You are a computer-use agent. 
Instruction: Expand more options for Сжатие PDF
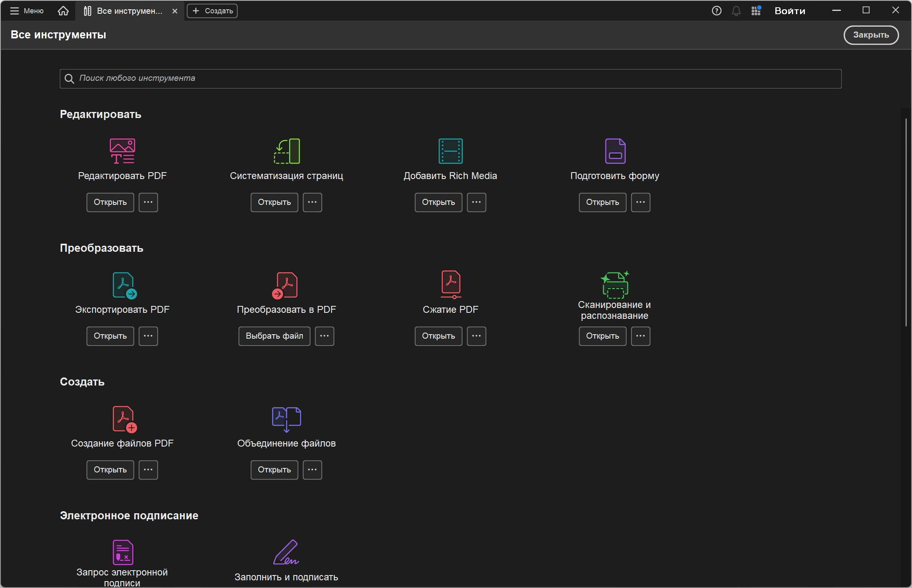[477, 336]
